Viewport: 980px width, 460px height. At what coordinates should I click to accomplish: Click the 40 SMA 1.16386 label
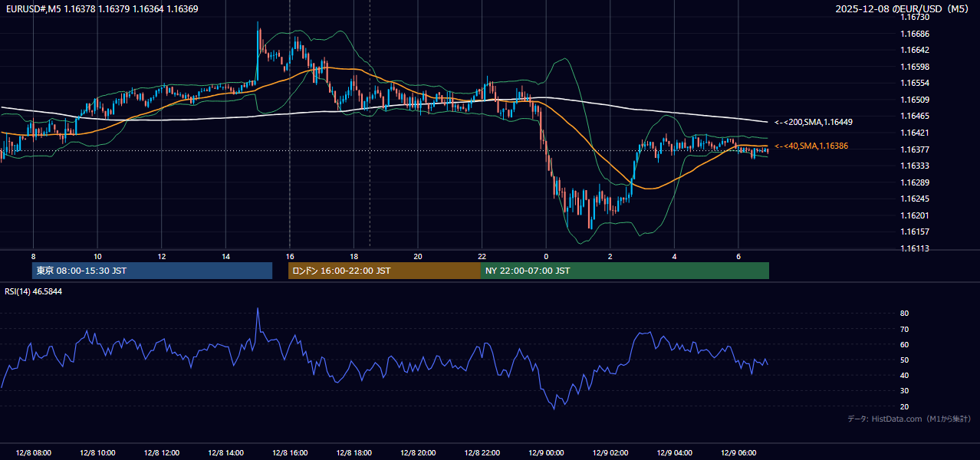tap(811, 146)
